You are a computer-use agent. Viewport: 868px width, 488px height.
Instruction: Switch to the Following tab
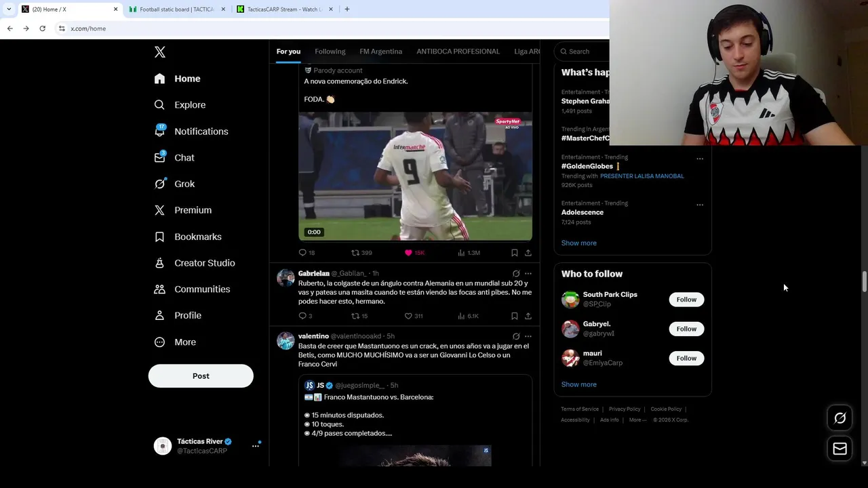coord(330,52)
